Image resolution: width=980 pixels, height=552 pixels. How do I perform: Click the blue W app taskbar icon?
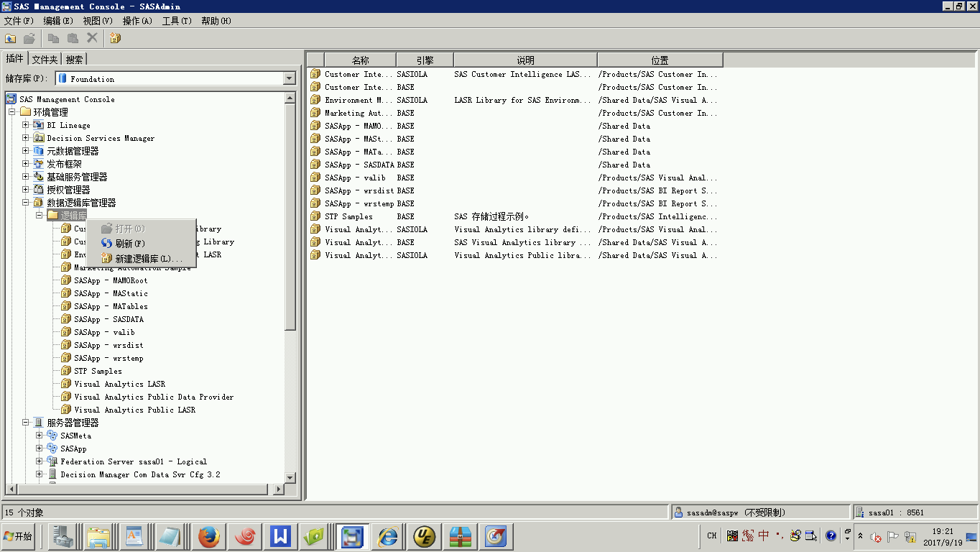[x=280, y=536]
